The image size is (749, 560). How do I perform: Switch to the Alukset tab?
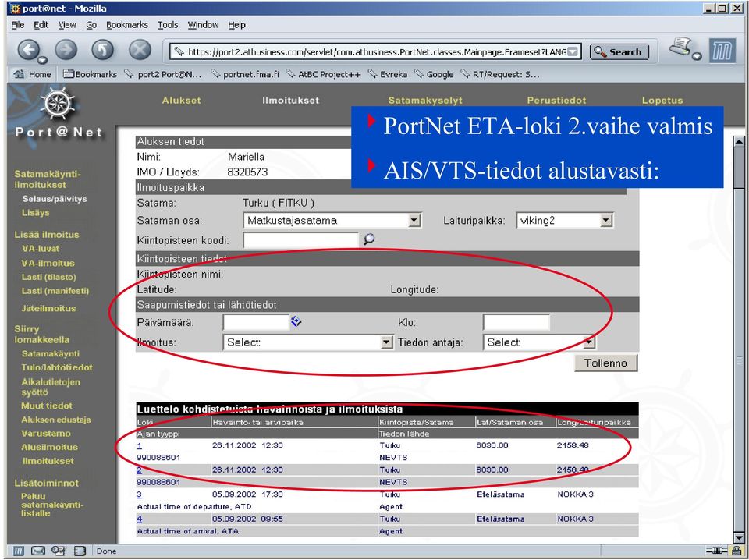click(182, 101)
